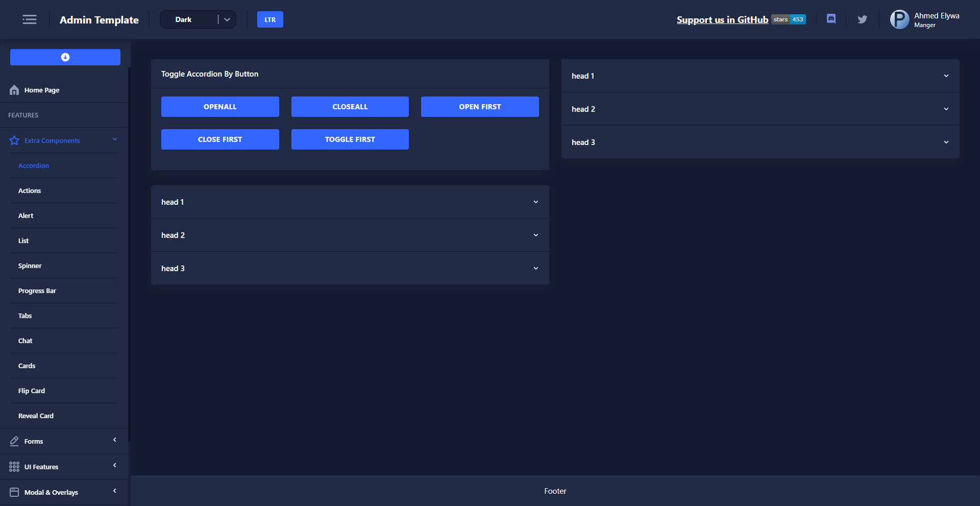The width and height of the screenshot is (980, 506).
Task: Open the Support us in GitHub link
Action: 722,19
